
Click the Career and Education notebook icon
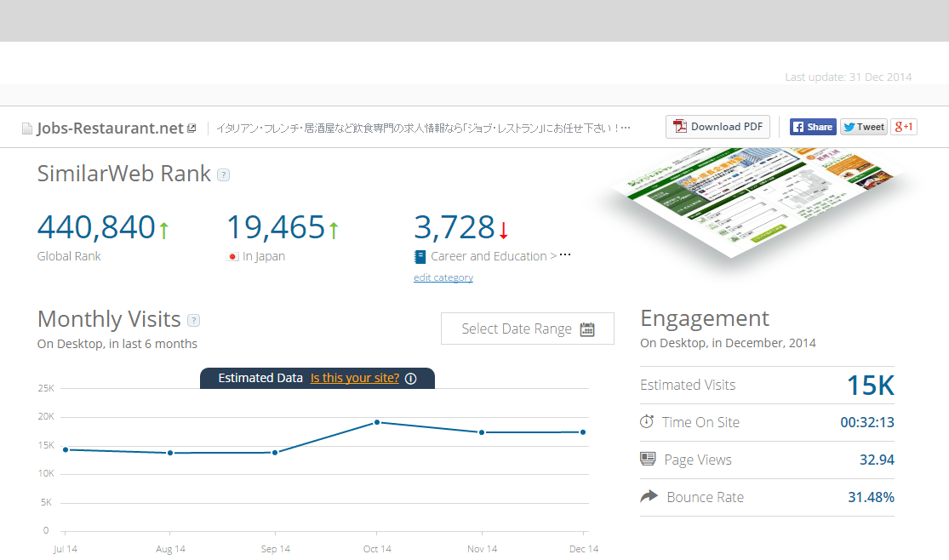point(420,257)
